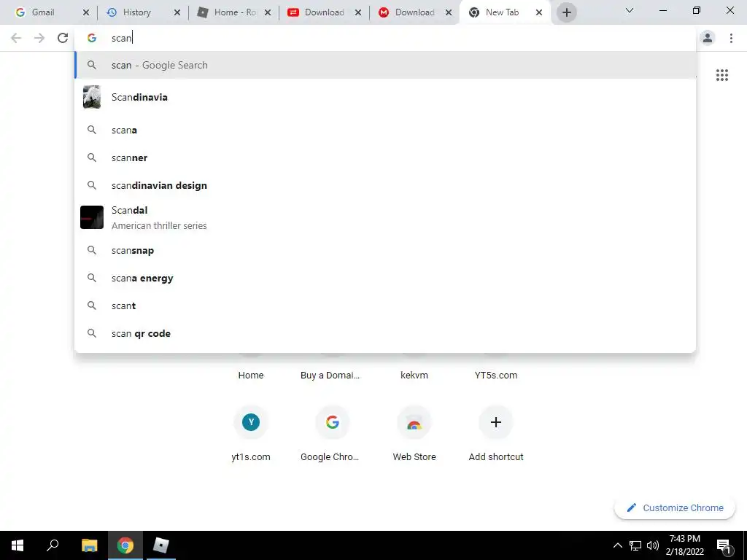Click the Chrome taskbar icon
The height and width of the screenshot is (560, 747).
(x=125, y=545)
